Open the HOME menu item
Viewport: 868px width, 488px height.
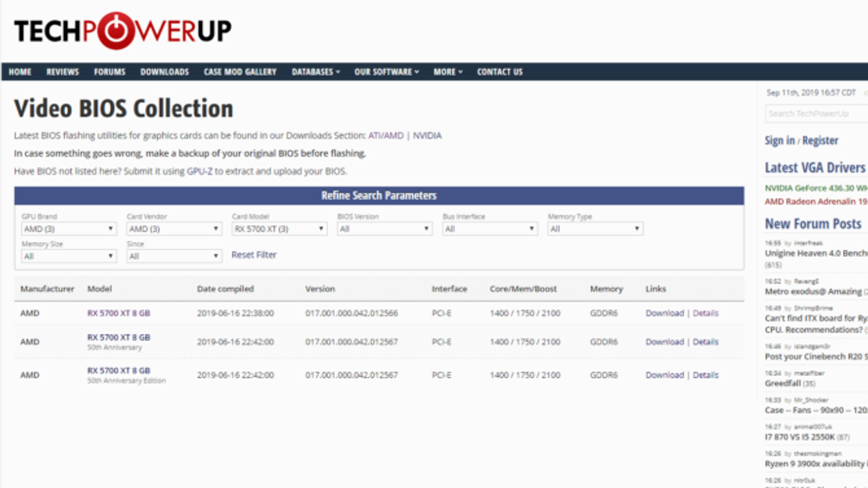point(20,72)
